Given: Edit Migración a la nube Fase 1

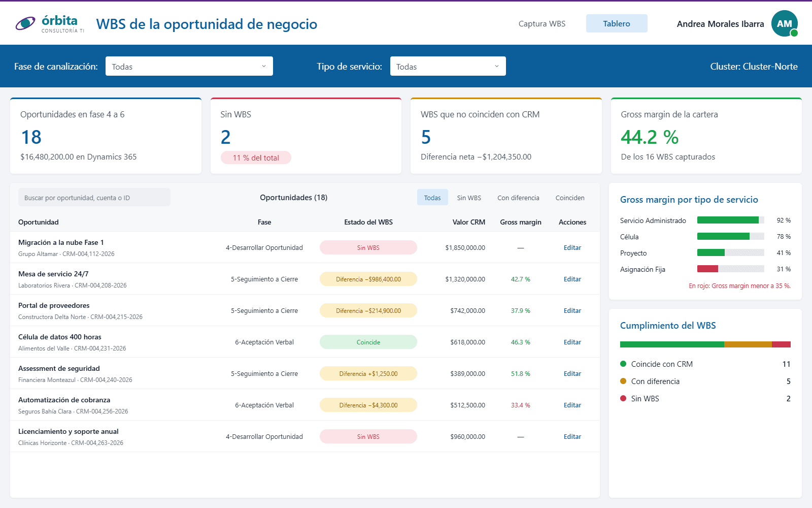Looking at the screenshot, I should coord(572,247).
